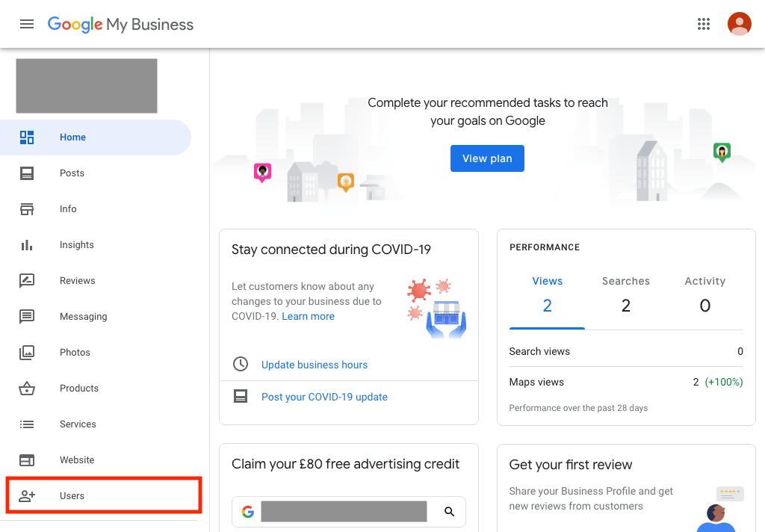Open Update business hours link

tap(315, 365)
